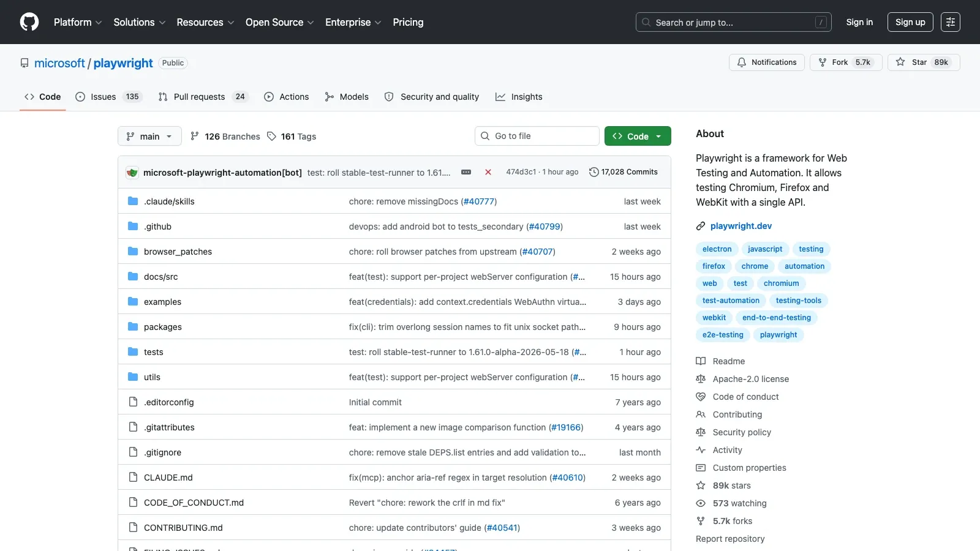The image size is (980, 551).
Task: Expand the Solutions menu
Action: click(140, 22)
